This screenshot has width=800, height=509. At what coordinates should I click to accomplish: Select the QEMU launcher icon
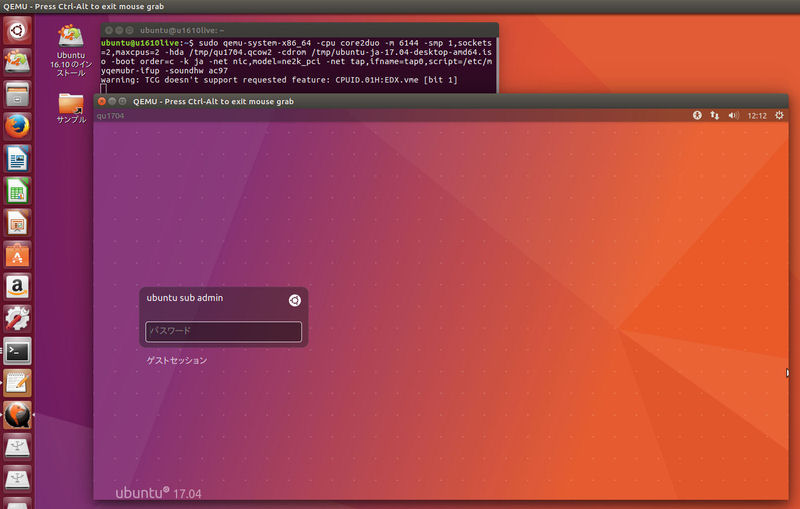(17, 415)
